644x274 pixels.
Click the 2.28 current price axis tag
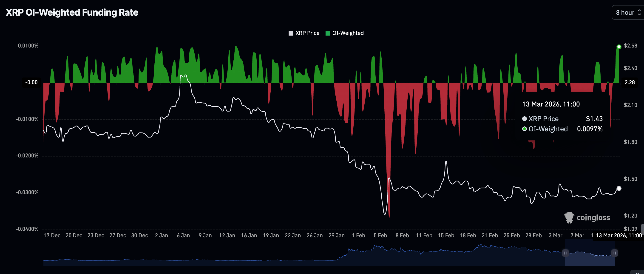(x=630, y=82)
